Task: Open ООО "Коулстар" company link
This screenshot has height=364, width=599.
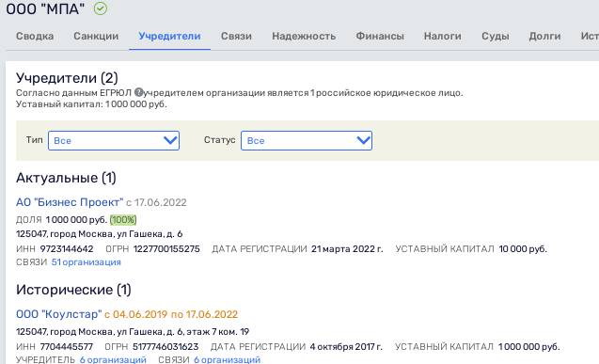Action: 59,314
